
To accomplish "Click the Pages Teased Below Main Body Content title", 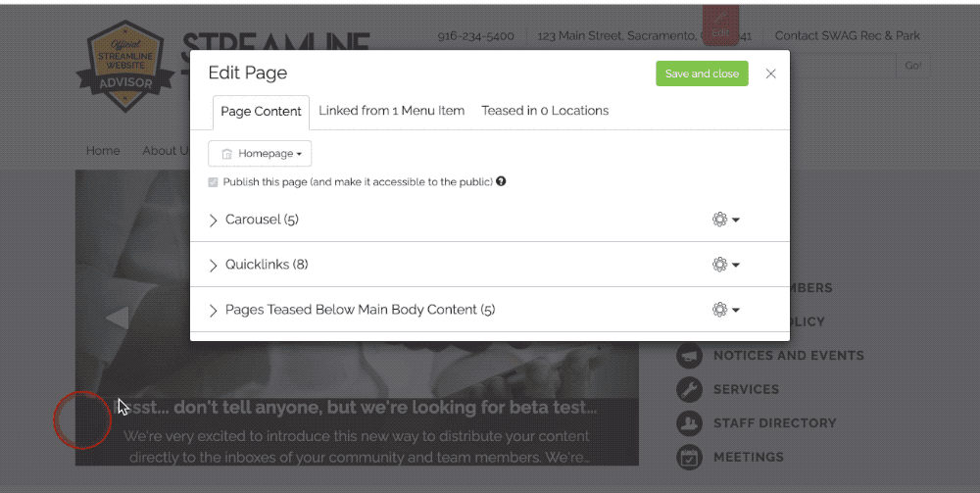I will [360, 310].
